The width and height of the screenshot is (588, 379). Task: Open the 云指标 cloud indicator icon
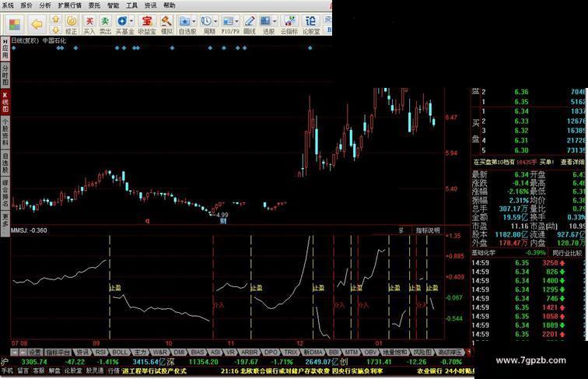pyautogui.click(x=289, y=25)
